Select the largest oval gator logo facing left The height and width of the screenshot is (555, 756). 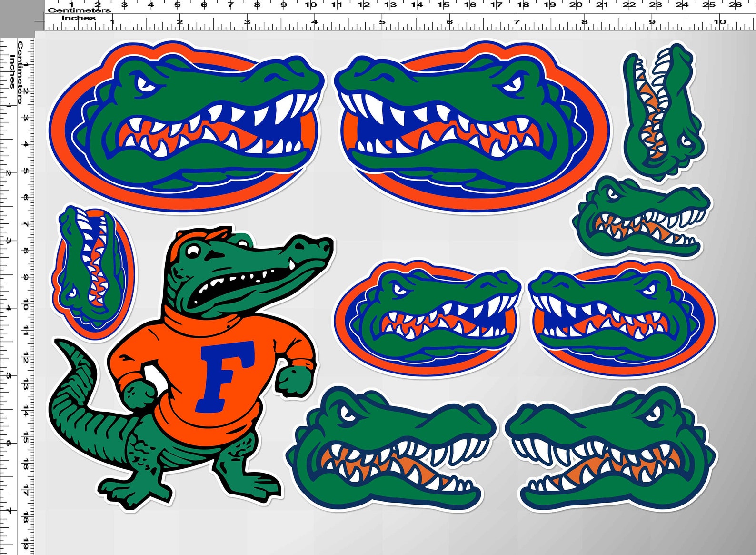point(472,126)
